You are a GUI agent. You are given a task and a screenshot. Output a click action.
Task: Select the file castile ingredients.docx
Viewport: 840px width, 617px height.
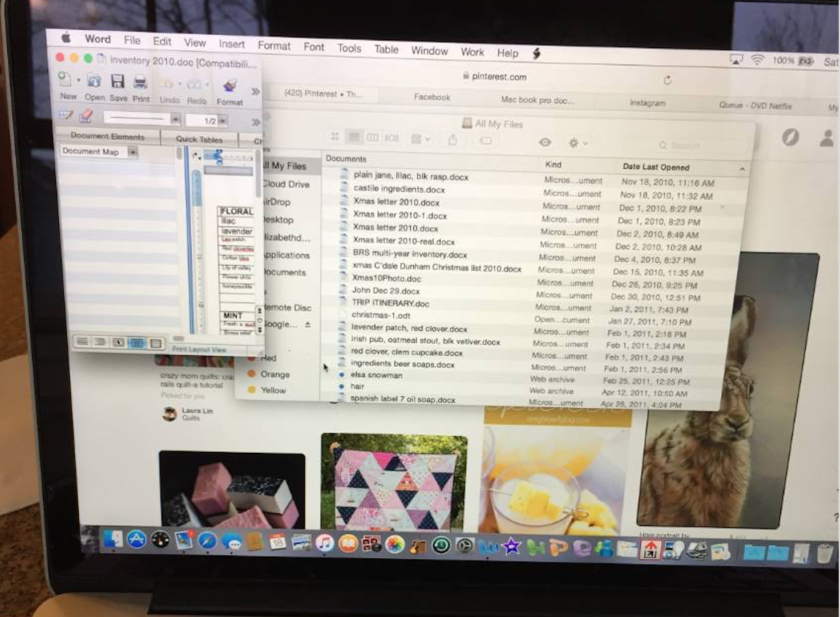[399, 189]
